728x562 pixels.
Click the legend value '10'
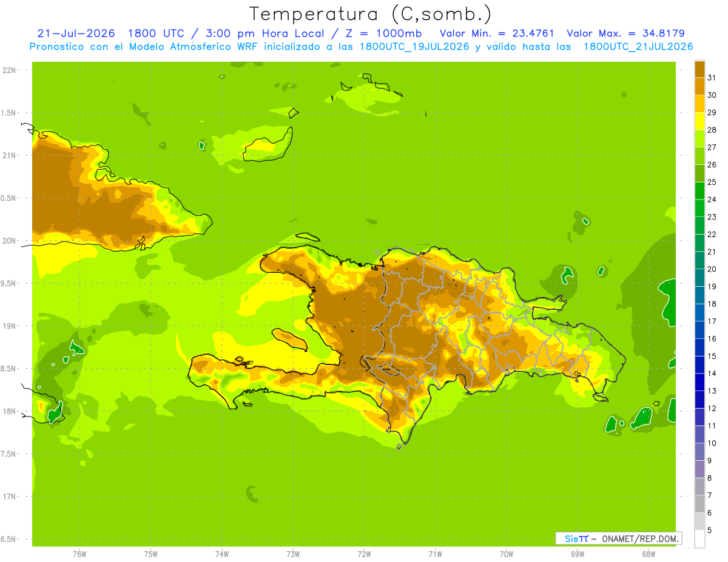712,443
